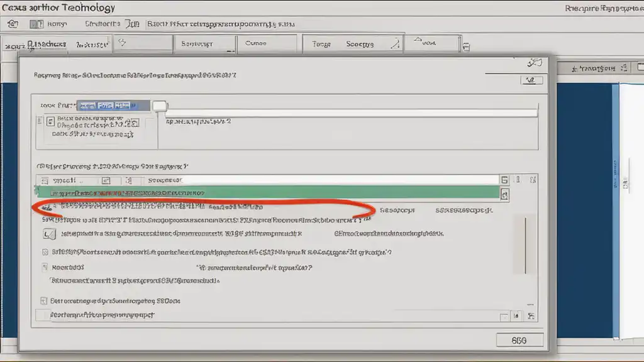Click the first square icon after the Smooll header

(106, 180)
